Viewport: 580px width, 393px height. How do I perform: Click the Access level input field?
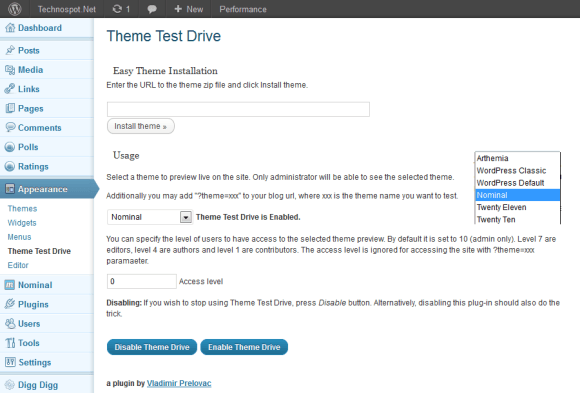(142, 281)
